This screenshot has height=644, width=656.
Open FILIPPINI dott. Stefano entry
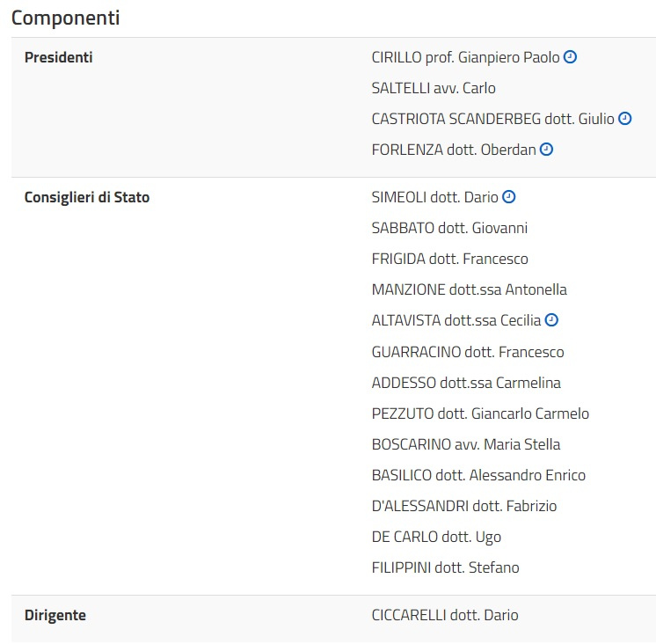[x=445, y=567]
